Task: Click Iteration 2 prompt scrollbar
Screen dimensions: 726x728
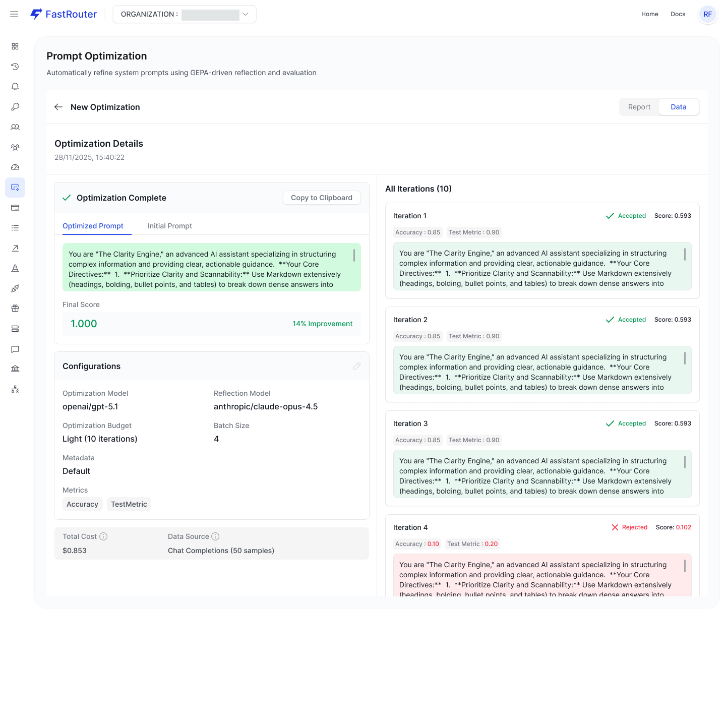Action: 685,358
